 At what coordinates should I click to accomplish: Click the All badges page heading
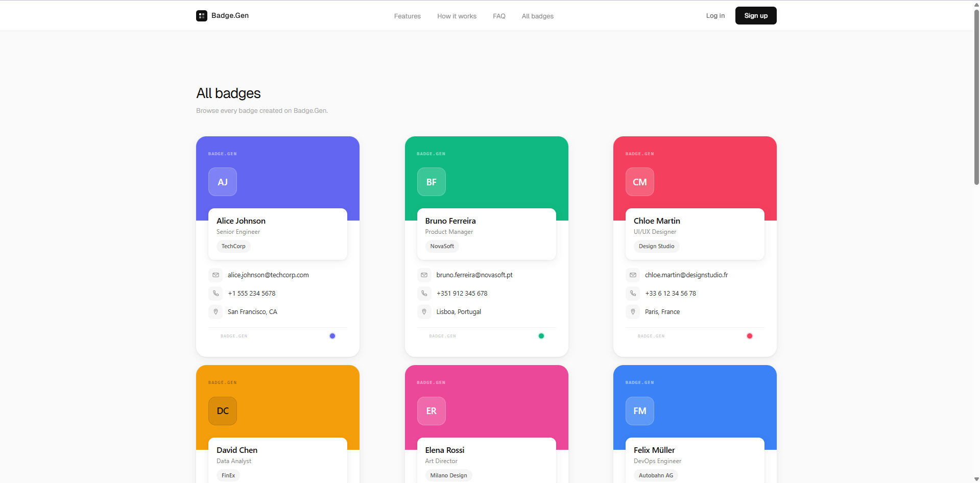228,93
